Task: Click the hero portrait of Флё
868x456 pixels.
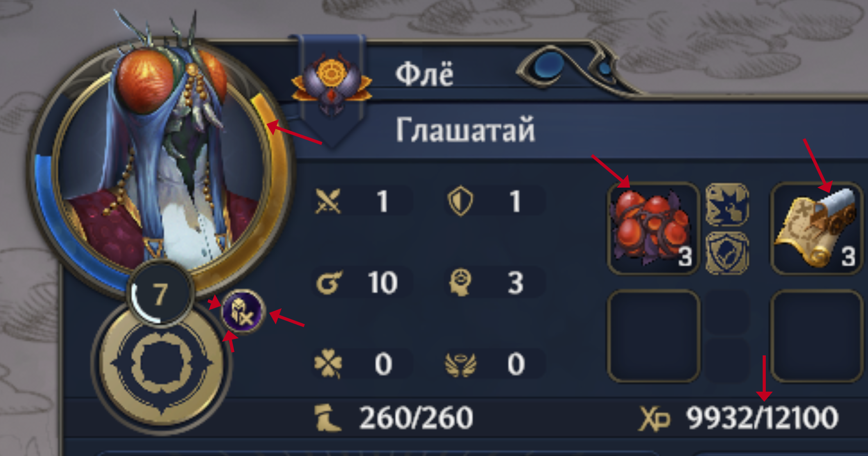Action: pyautogui.click(x=162, y=164)
